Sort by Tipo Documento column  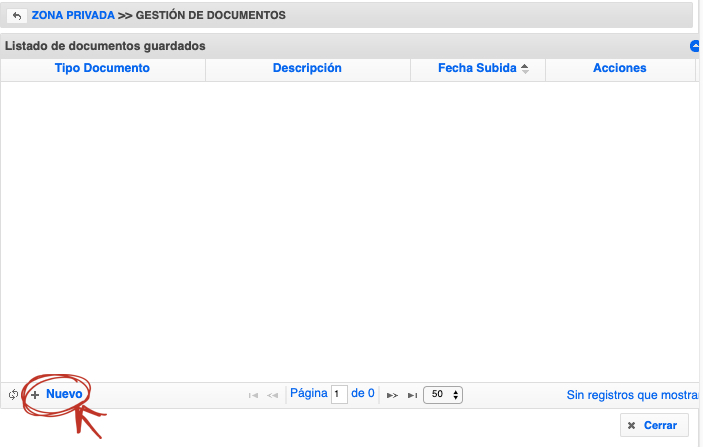coord(102,68)
